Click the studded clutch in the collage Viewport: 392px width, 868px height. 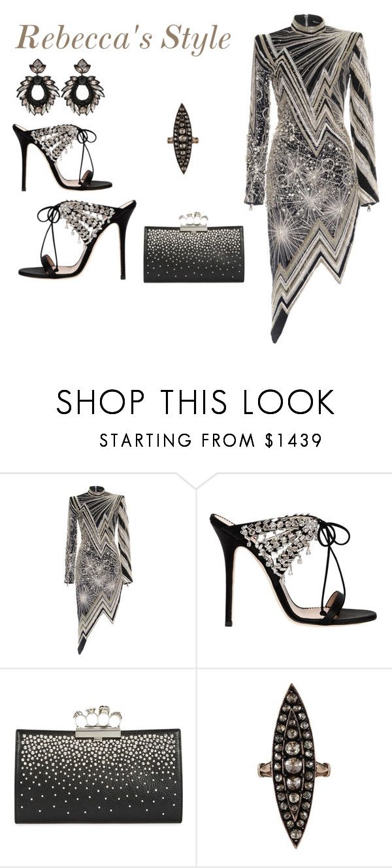click(193, 246)
